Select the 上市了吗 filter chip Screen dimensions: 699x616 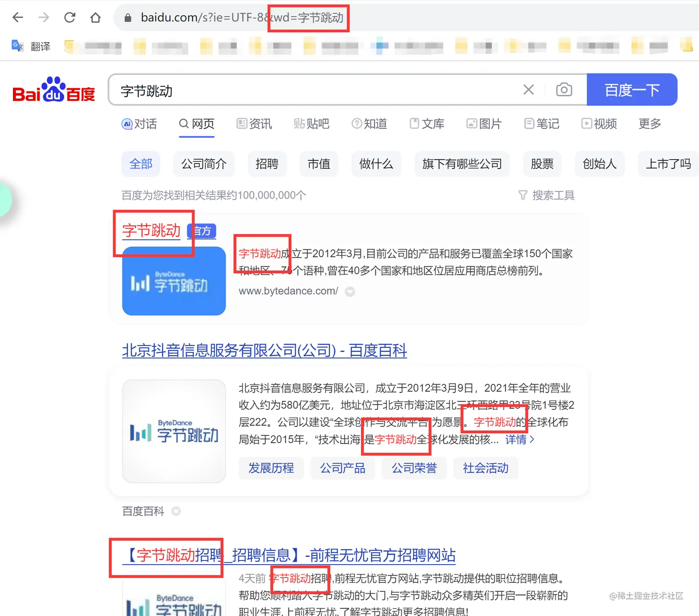coord(668,164)
